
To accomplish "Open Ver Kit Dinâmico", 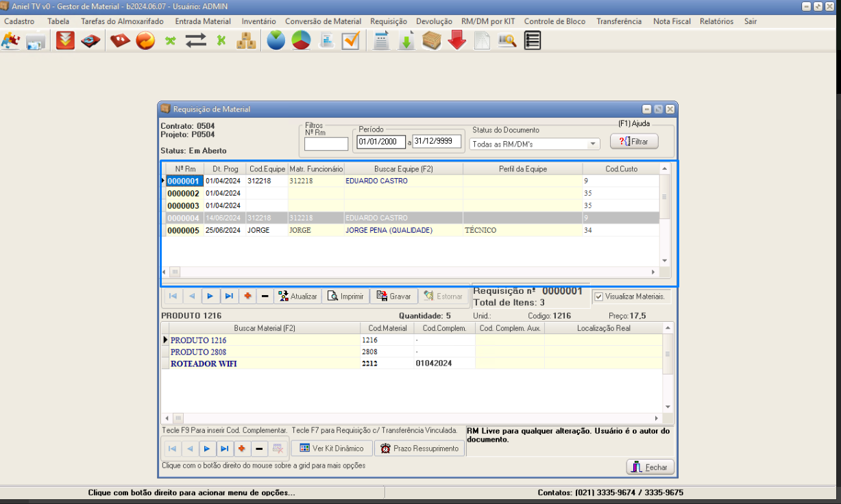I will tap(332, 449).
